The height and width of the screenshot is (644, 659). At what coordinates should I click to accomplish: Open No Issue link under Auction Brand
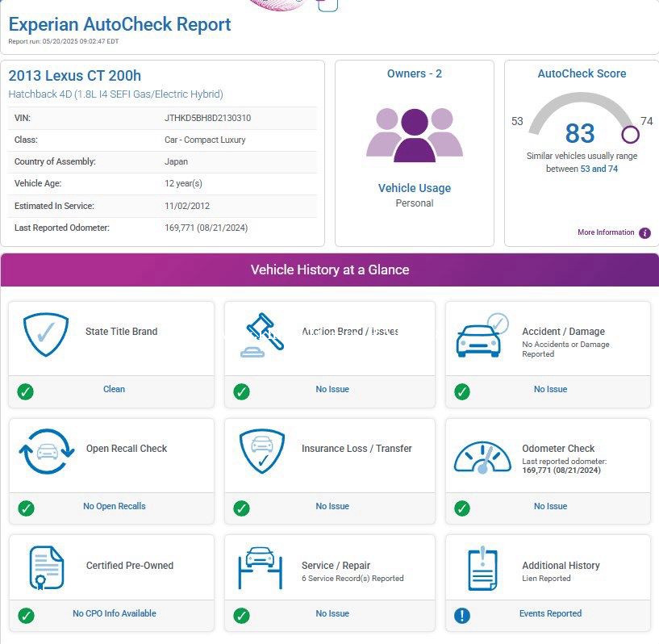point(332,389)
